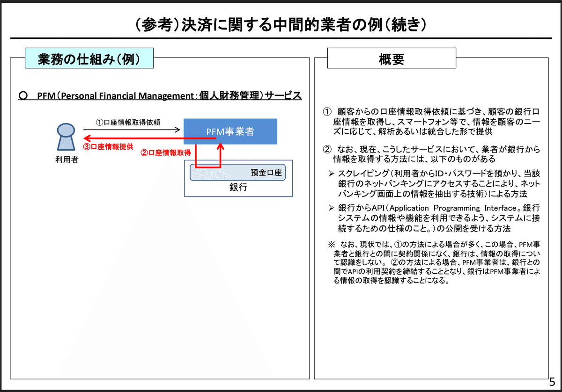562x392 pixels.
Task: Click the 銀行からAPI bullet paragraph
Action: (x=434, y=218)
